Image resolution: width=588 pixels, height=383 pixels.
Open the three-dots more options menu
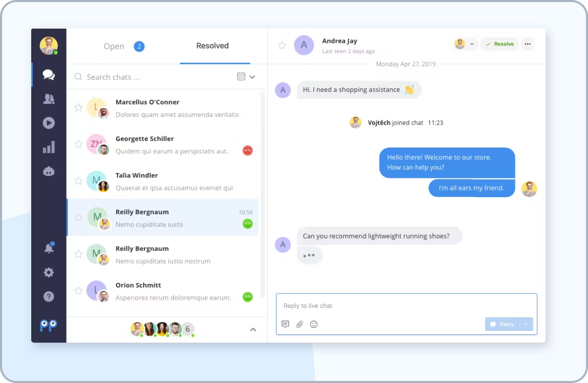[x=528, y=44]
